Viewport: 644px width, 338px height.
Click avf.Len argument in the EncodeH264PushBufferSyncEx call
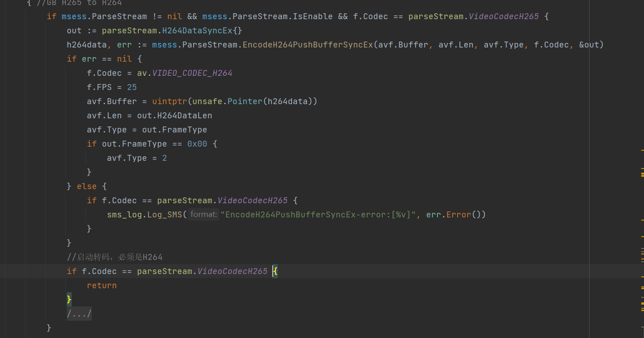point(456,45)
